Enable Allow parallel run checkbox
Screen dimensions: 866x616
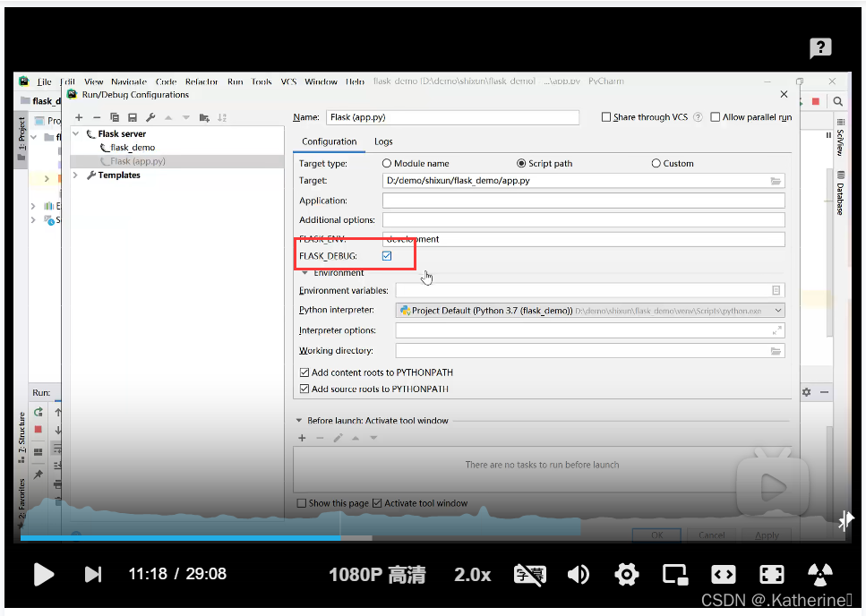pos(716,117)
